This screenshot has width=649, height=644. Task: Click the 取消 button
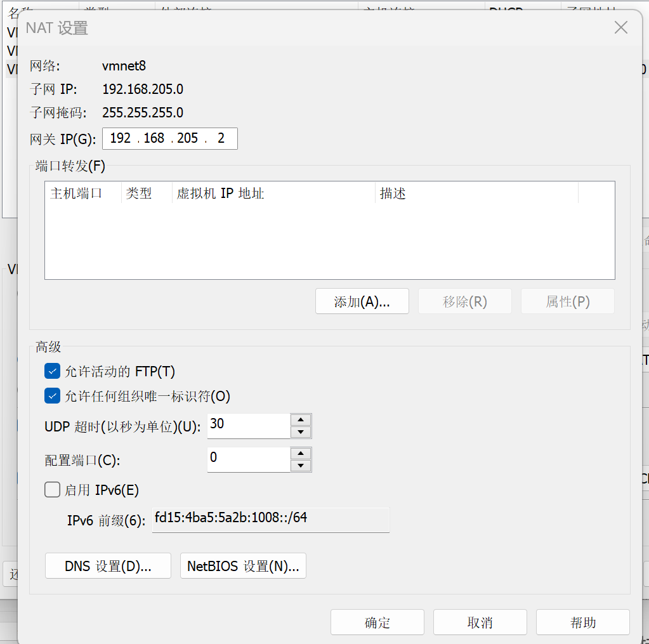(x=480, y=622)
